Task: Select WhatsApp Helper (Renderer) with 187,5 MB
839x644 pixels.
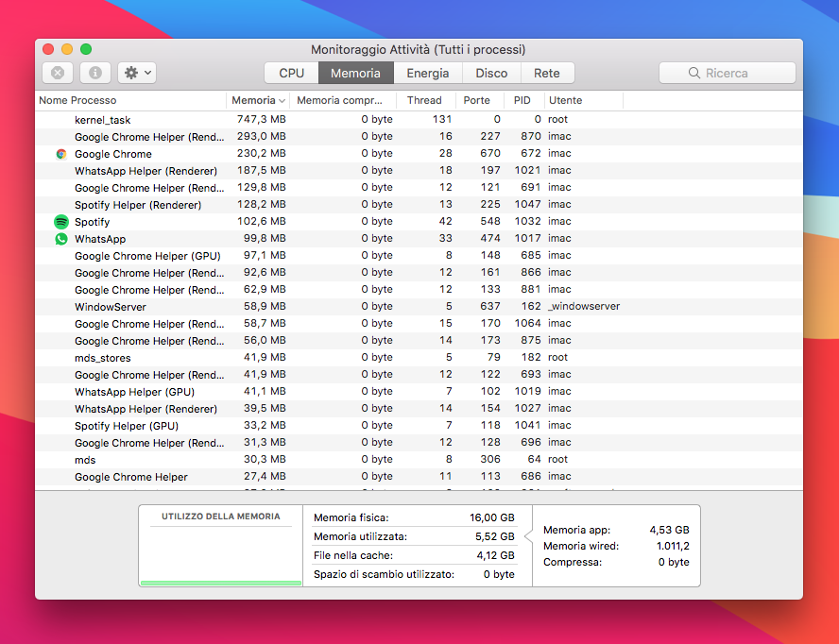Action: pyautogui.click(x=419, y=171)
